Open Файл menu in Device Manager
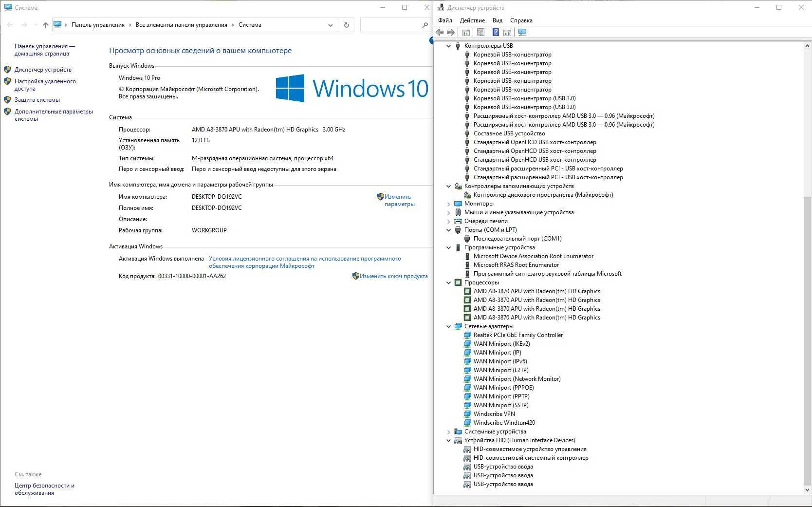Viewport: 812px width, 507px height. (x=445, y=20)
